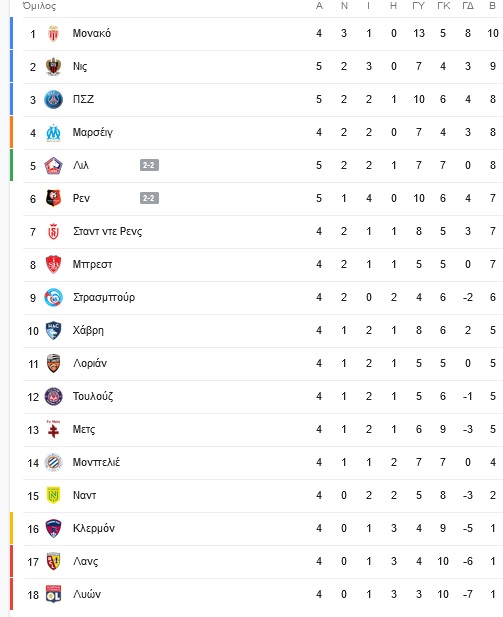The height and width of the screenshot is (617, 503).
Task: Click the Lyon OL crest icon
Action: click(x=54, y=594)
